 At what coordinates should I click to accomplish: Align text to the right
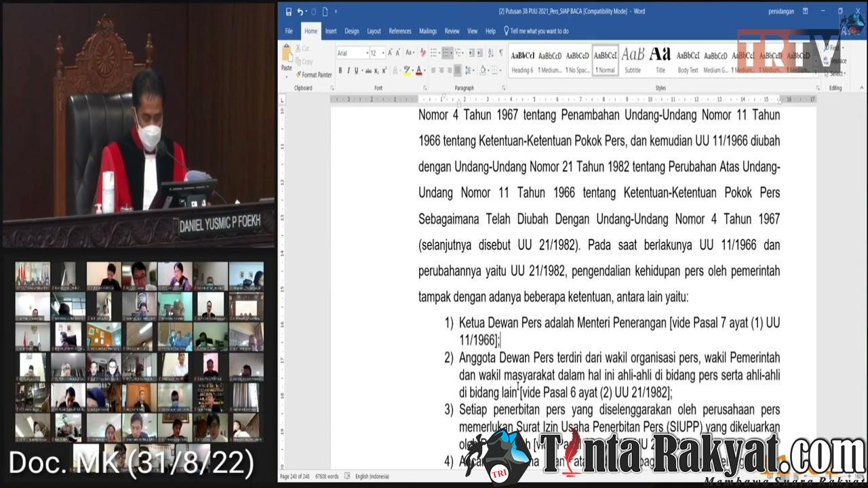(x=450, y=70)
